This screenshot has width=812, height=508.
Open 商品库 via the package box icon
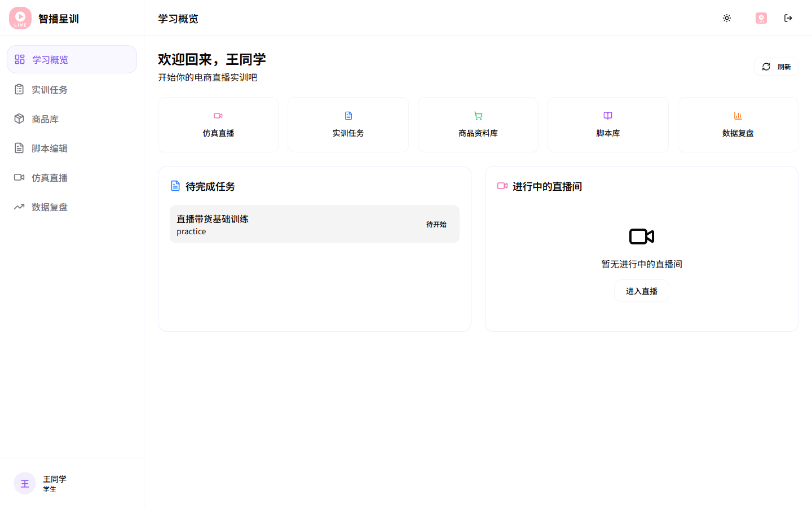coord(19,119)
